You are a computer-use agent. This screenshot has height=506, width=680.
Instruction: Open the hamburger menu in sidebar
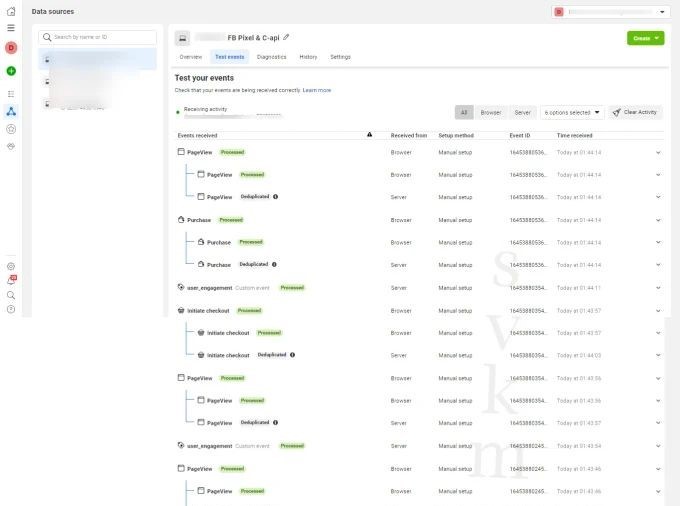(x=11, y=28)
